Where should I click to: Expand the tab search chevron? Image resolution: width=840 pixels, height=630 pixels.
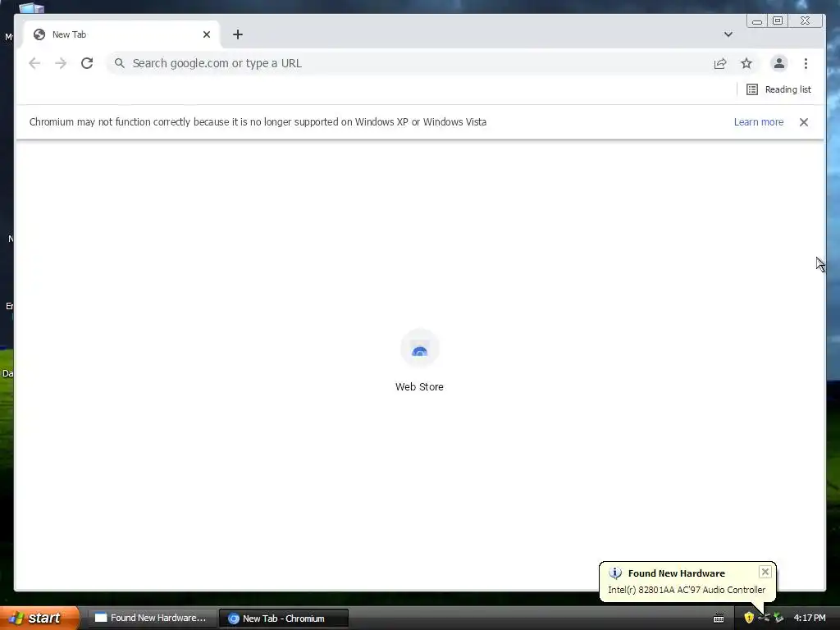[728, 34]
